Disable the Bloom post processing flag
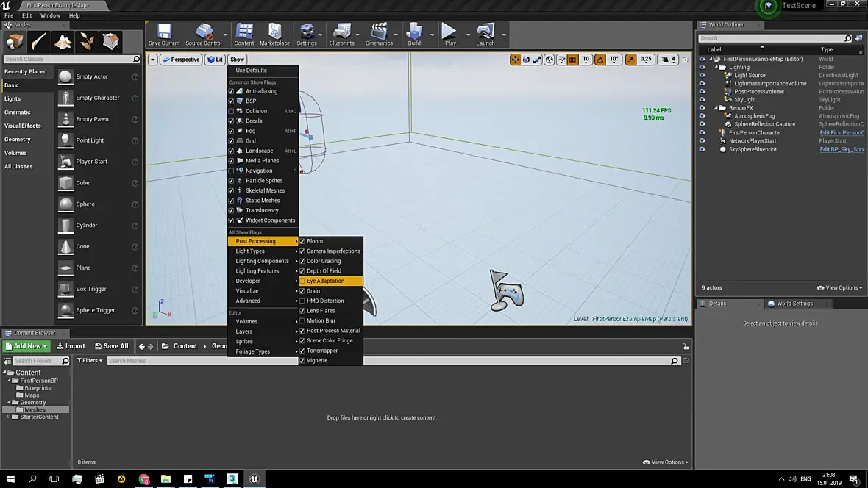Screen dimensions: 868x488 302,241
